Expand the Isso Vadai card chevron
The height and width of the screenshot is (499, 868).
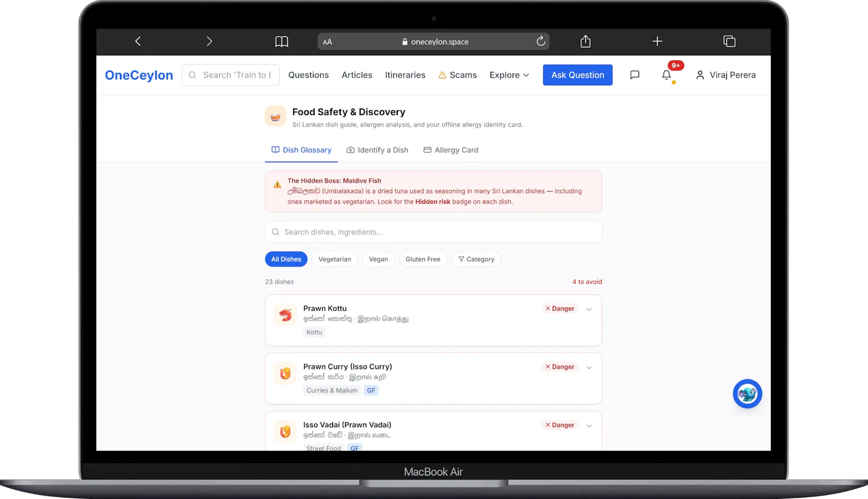coord(589,425)
